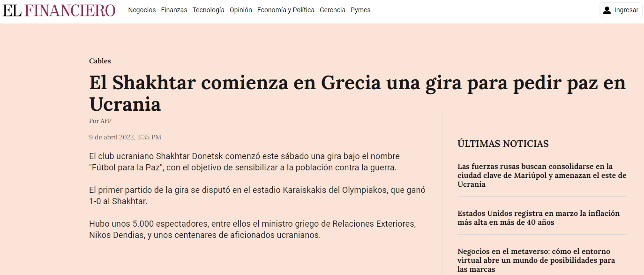The image size is (644, 275).
Task: Click the Shakhtar article headline
Action: [x=357, y=93]
